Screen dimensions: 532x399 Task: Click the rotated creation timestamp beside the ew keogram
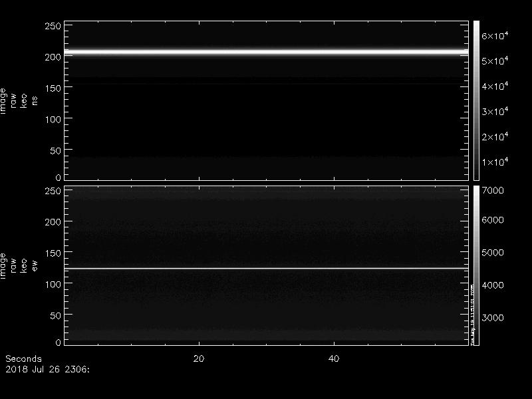(x=472, y=315)
